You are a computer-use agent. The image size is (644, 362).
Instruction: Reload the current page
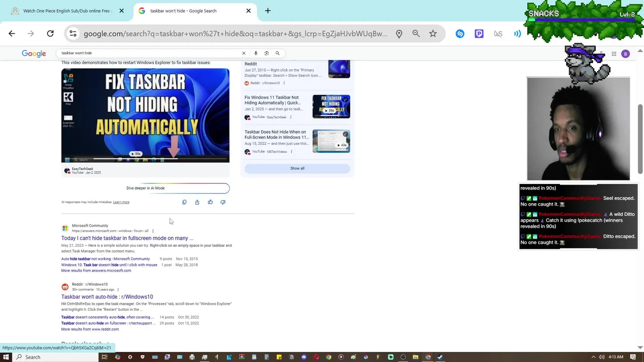50,34
